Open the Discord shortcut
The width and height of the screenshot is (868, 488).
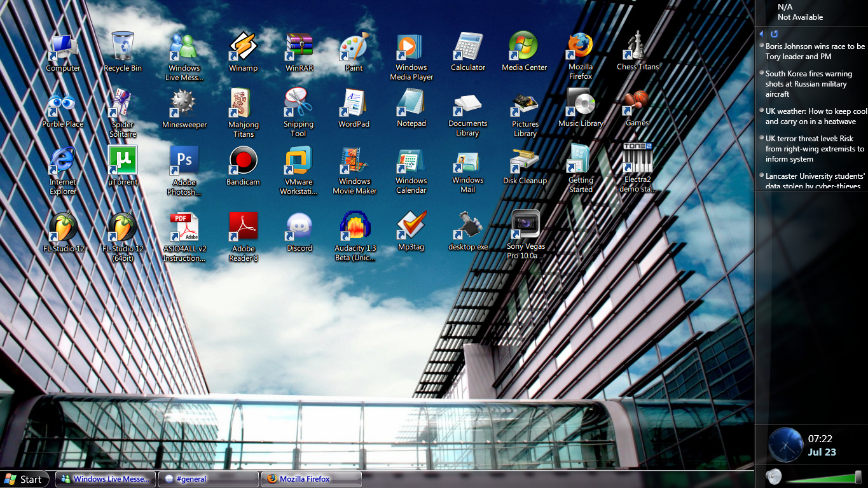click(300, 232)
